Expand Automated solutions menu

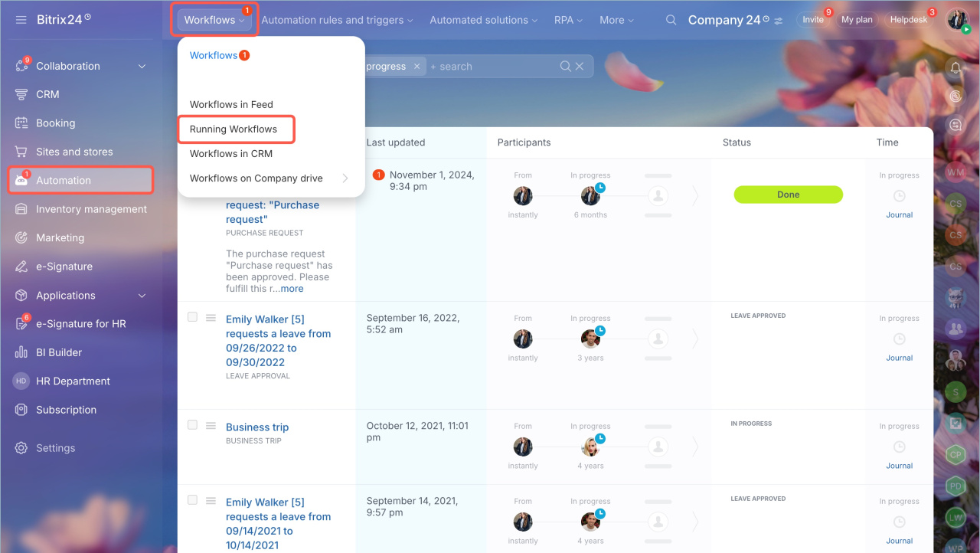coord(483,20)
